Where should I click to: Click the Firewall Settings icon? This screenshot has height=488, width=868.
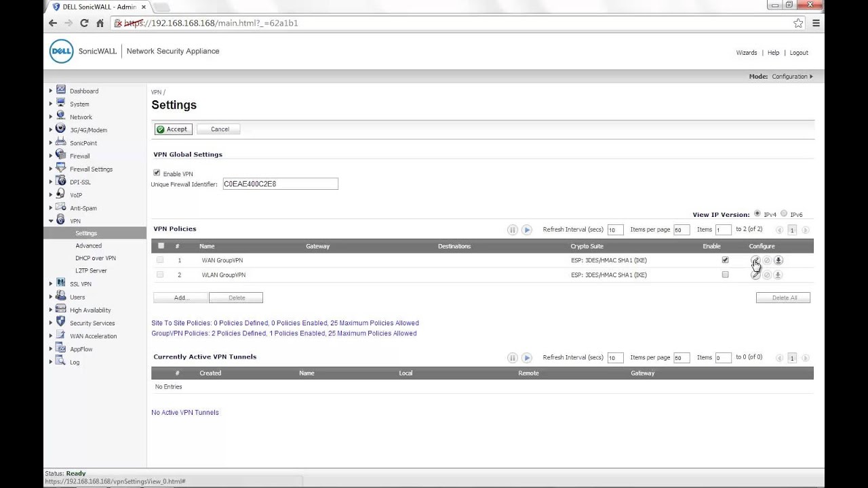61,168
